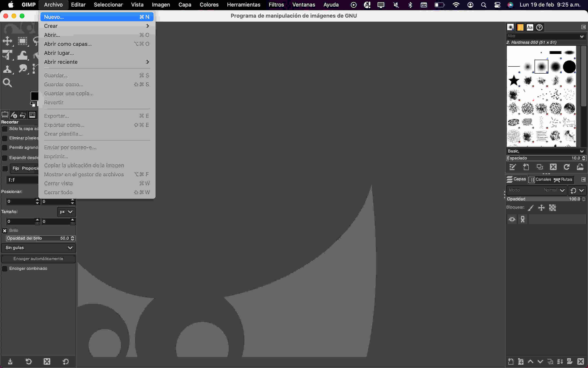Toggle lock alpha channel icon
This screenshot has width=588, height=368.
tap(552, 208)
